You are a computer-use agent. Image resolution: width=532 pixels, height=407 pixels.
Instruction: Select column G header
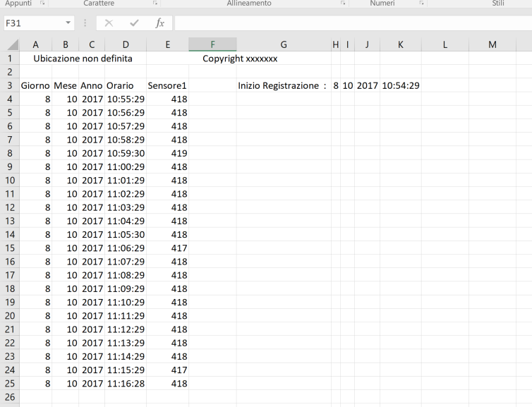coord(284,44)
